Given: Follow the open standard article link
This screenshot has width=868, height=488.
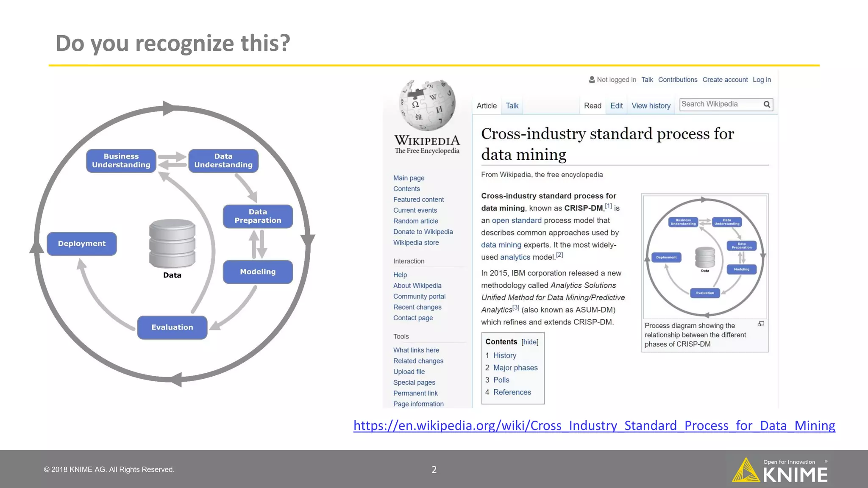Looking at the screenshot, I should 516,220.
